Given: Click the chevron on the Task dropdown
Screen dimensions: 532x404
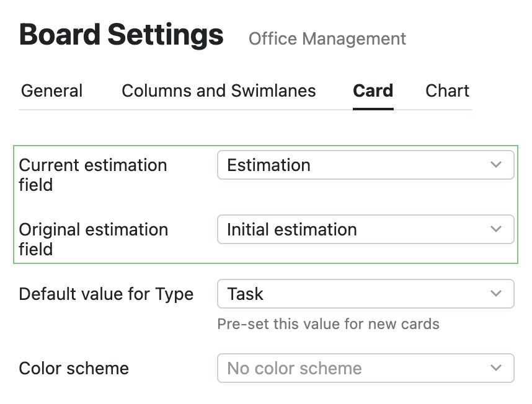Looking at the screenshot, I should (495, 294).
